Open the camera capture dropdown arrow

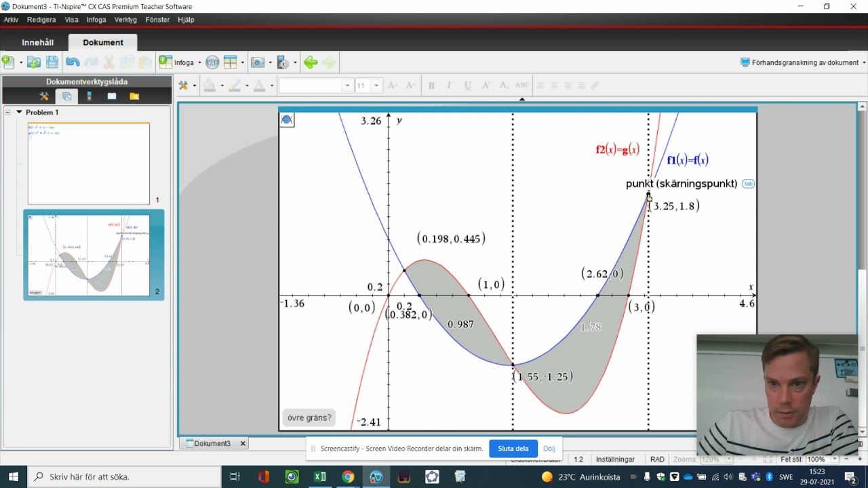270,62
